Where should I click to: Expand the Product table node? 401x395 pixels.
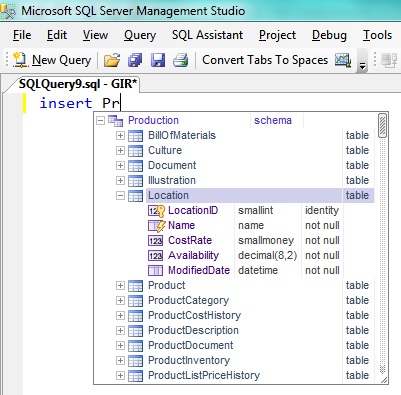click(x=120, y=285)
